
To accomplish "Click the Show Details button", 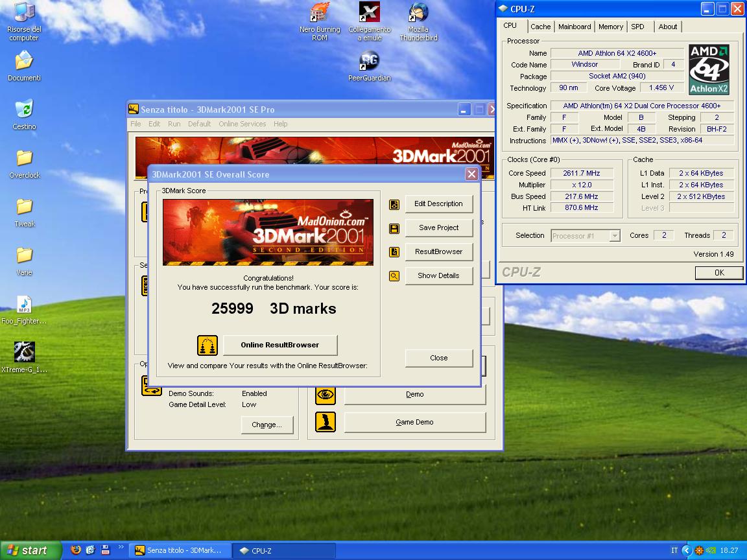I will point(439,275).
